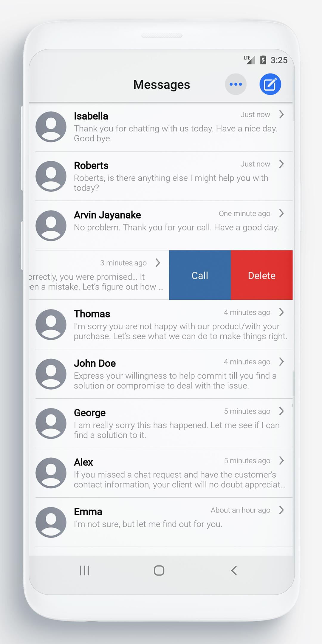Image resolution: width=322 pixels, height=644 pixels.
Task: Tap the battery charging status icon
Action: (263, 60)
